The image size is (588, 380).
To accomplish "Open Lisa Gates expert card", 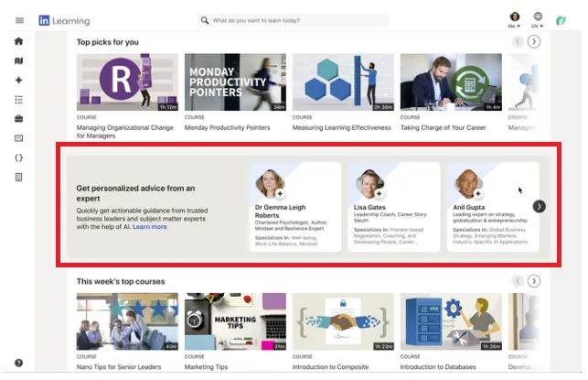I will [x=394, y=207].
